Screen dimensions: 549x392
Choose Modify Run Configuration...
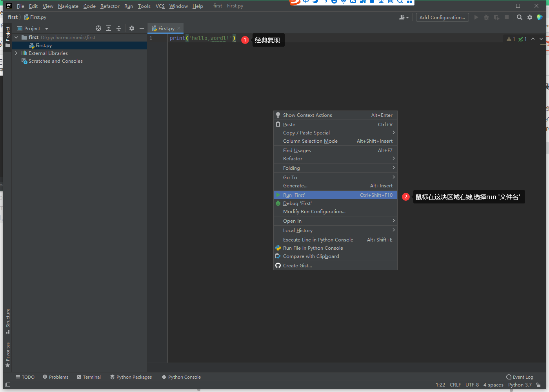point(335,212)
